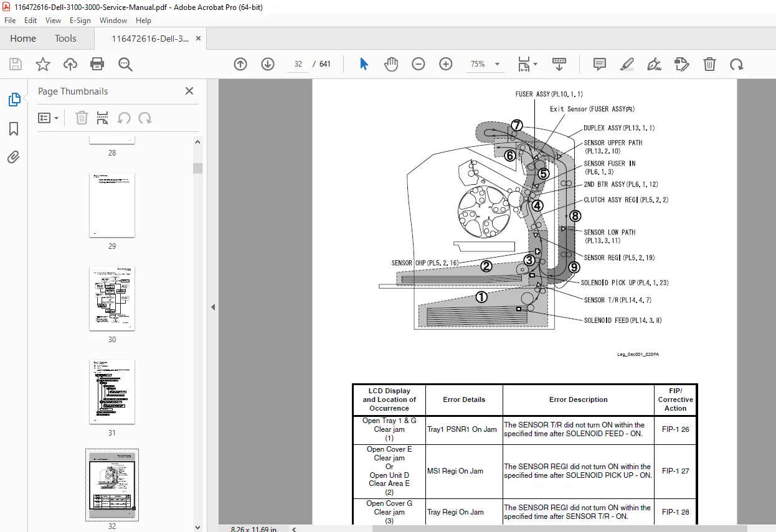Click the 'FIP-1 26' cell
The width and height of the screenshot is (776, 532).
pyautogui.click(x=675, y=429)
